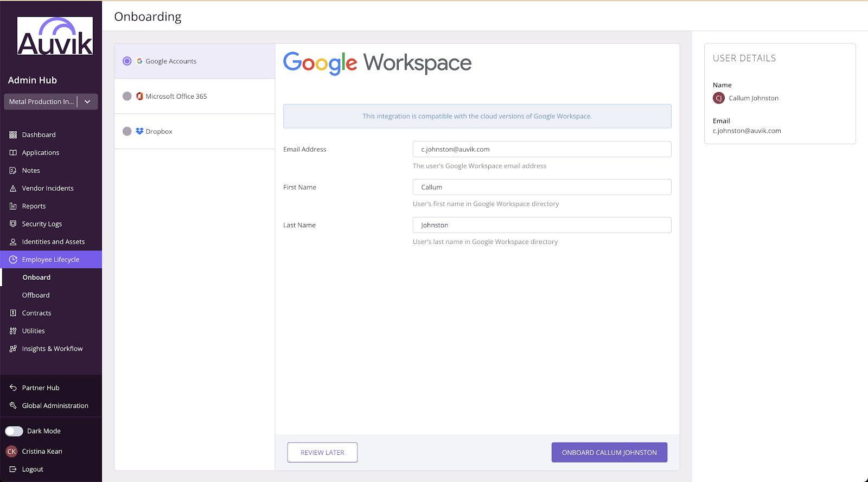This screenshot has height=482, width=868.
Task: Click the Admin Hub heading
Action: 33,80
